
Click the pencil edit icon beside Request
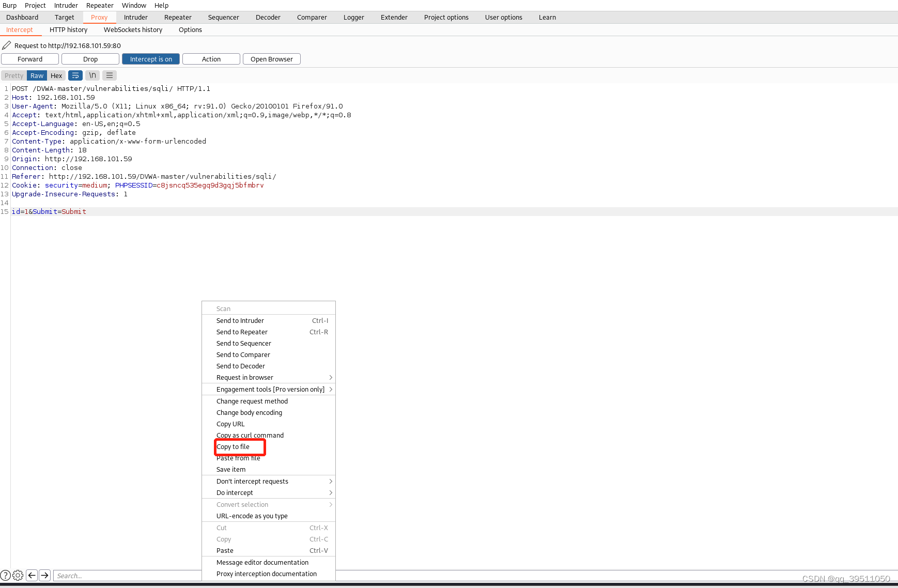[7, 45]
